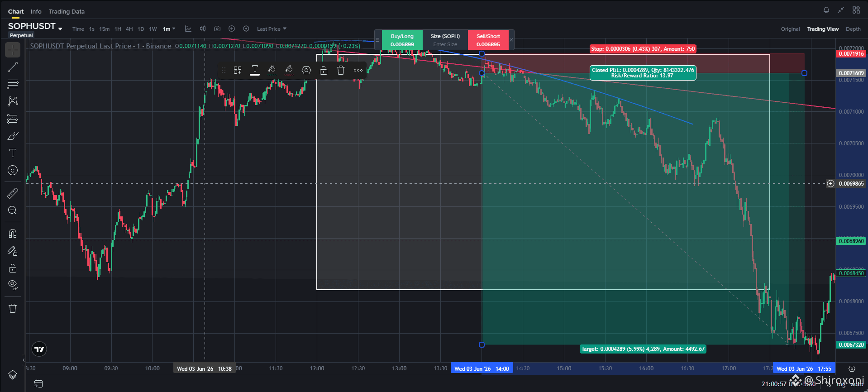The width and height of the screenshot is (868, 392).
Task: Select the 1W interval
Action: tap(153, 29)
